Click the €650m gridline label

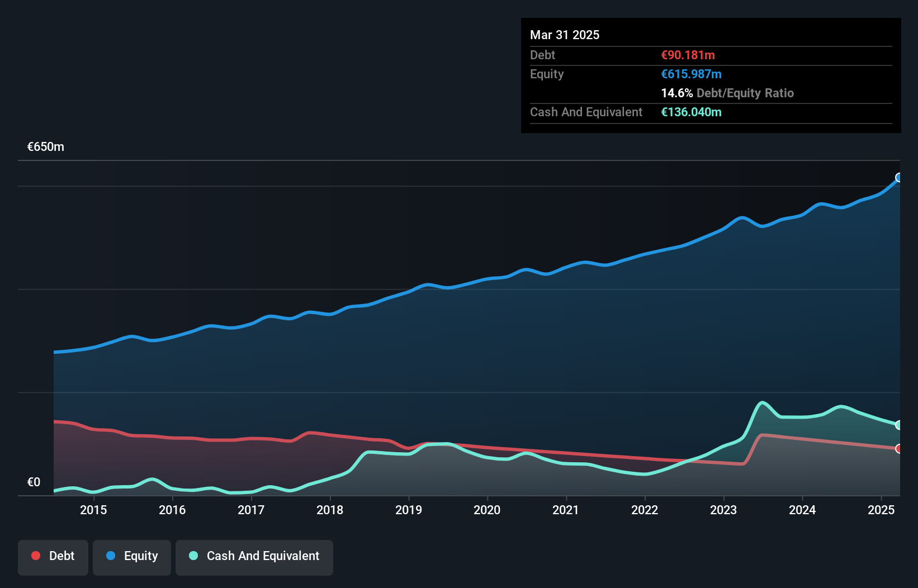point(45,146)
